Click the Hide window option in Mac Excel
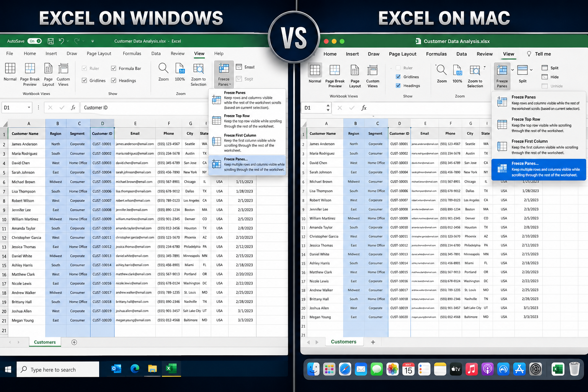 550,77
